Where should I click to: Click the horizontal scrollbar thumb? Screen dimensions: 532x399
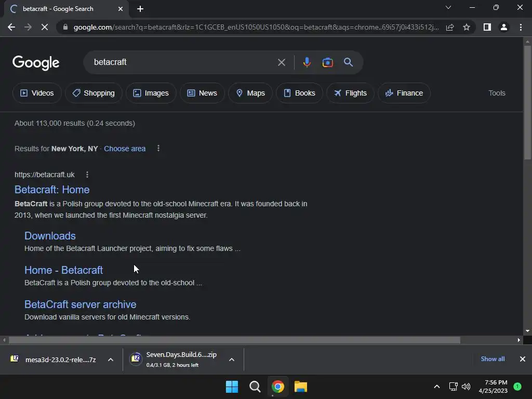click(234, 340)
